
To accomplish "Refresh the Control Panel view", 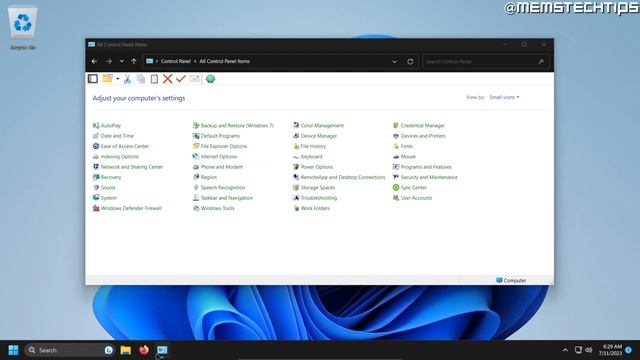I will click(x=410, y=62).
